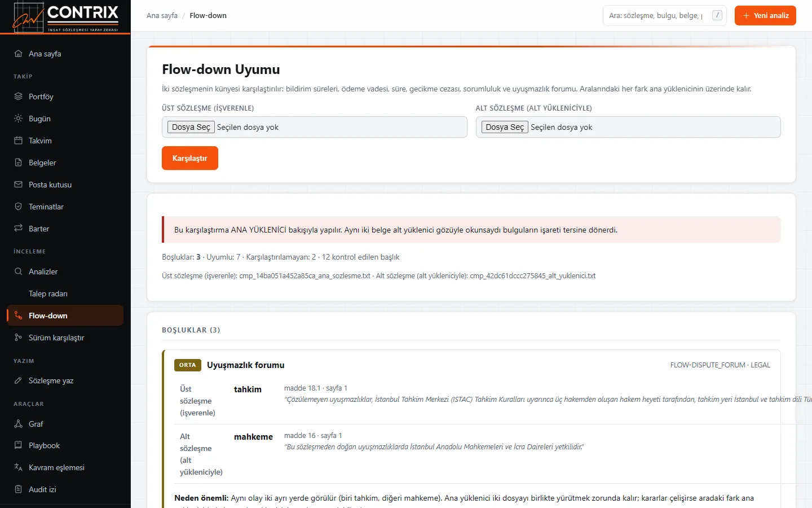
Task: Click the Karşılaştır button
Action: click(190, 158)
